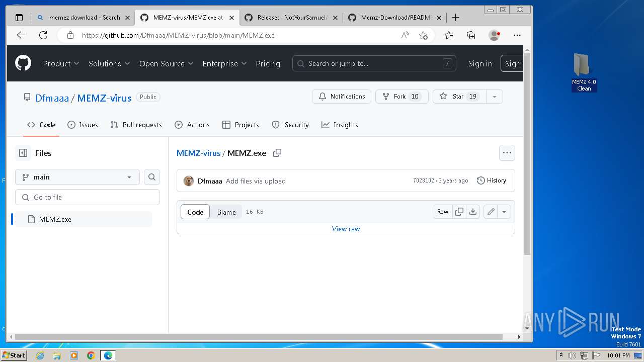Switch to Memz-Download README browser tab

pyautogui.click(x=394, y=18)
